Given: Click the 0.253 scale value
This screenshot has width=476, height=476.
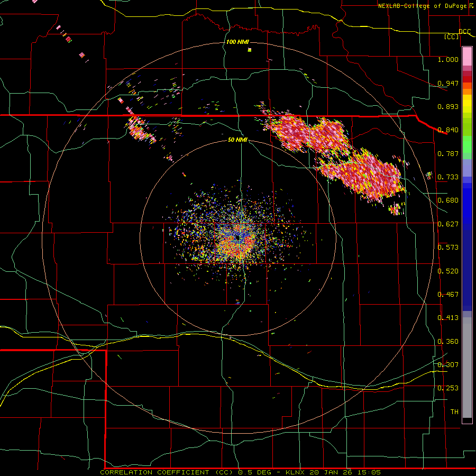Looking at the screenshot, I should [x=448, y=388].
